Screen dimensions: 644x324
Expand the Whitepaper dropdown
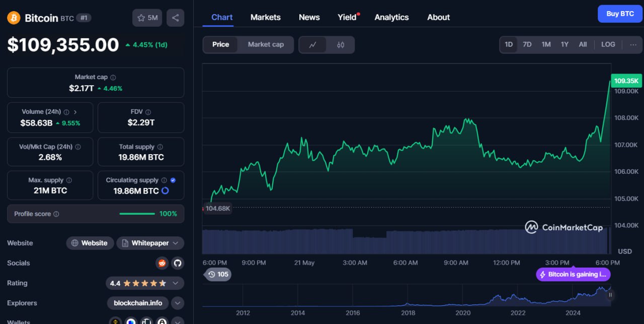pyautogui.click(x=150, y=243)
